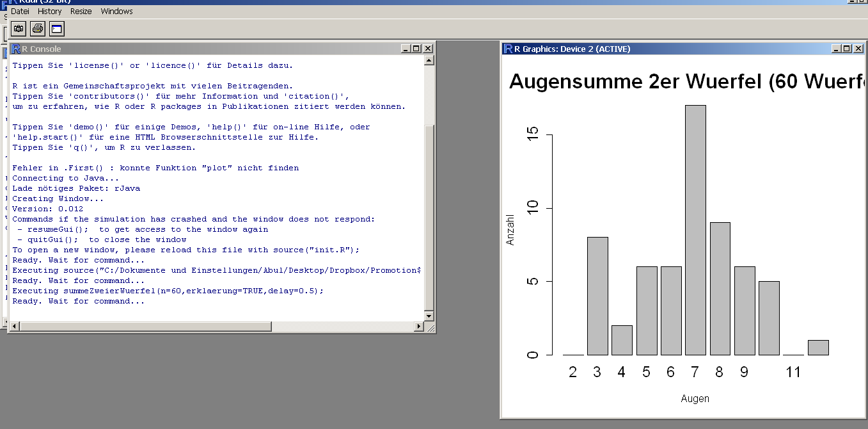The height and width of the screenshot is (429, 868).
Task: Click the console line 'Version: 0.012'
Action: [x=47, y=209]
